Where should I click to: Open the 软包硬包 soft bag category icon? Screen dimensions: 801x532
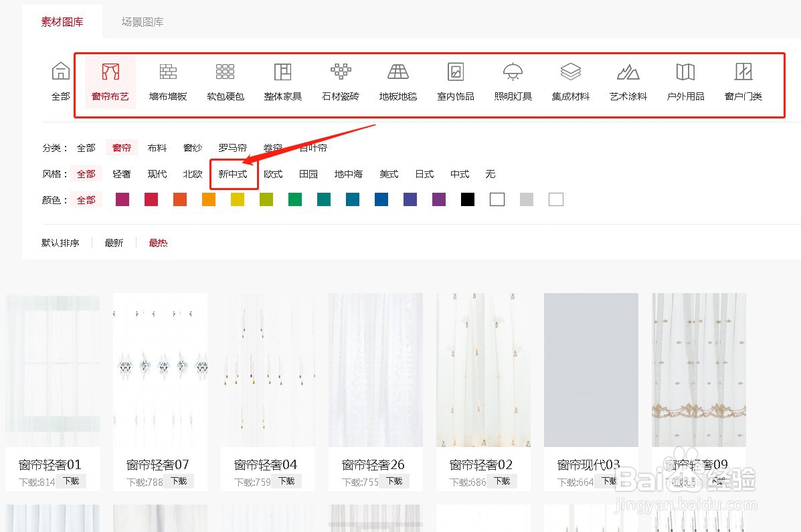(225, 80)
